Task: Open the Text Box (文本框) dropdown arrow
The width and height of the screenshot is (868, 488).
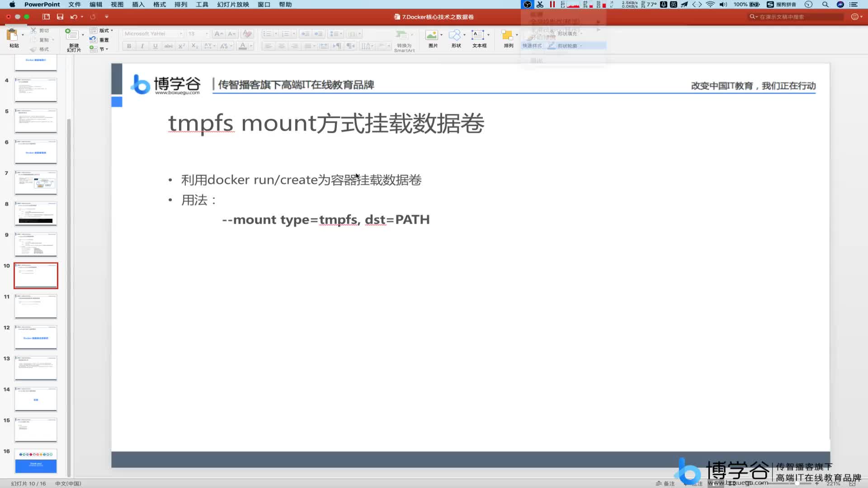Action: pyautogui.click(x=489, y=35)
